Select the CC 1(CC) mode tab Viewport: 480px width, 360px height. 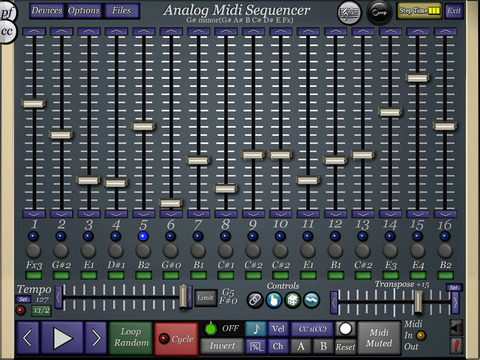tap(312, 329)
